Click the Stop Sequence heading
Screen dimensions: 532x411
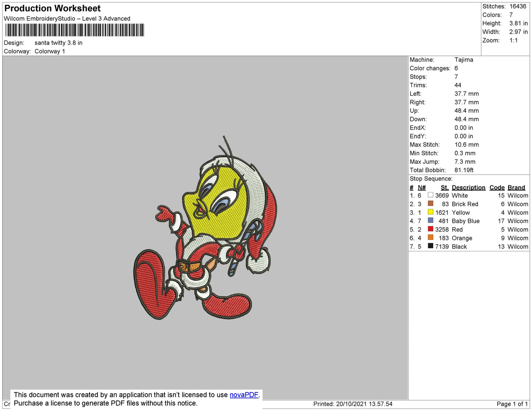(x=431, y=179)
